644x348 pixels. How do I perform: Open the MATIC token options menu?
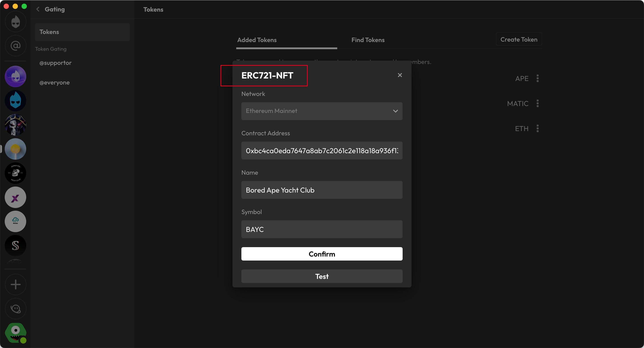click(x=537, y=103)
